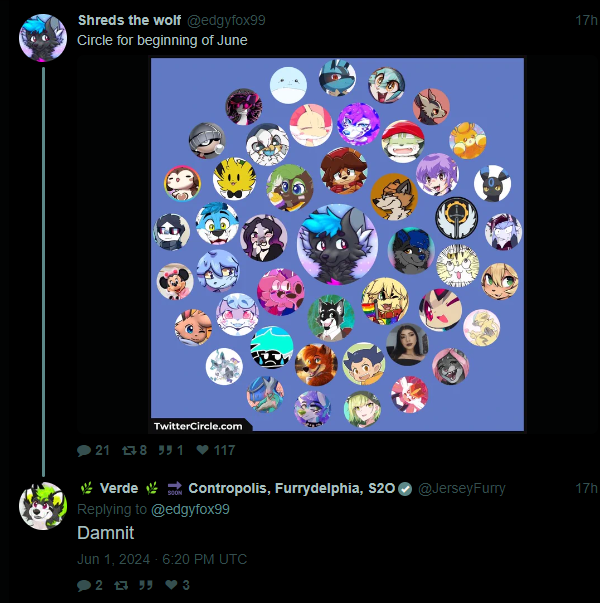Open the Jun 1, 2024 timestamp link
600x603 pixels.
162,559
